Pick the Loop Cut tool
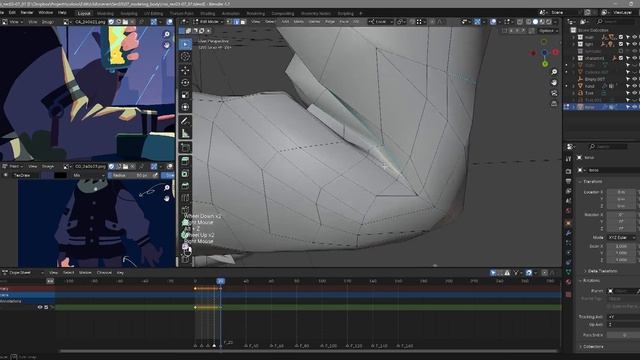The image size is (640, 360). tap(185, 198)
